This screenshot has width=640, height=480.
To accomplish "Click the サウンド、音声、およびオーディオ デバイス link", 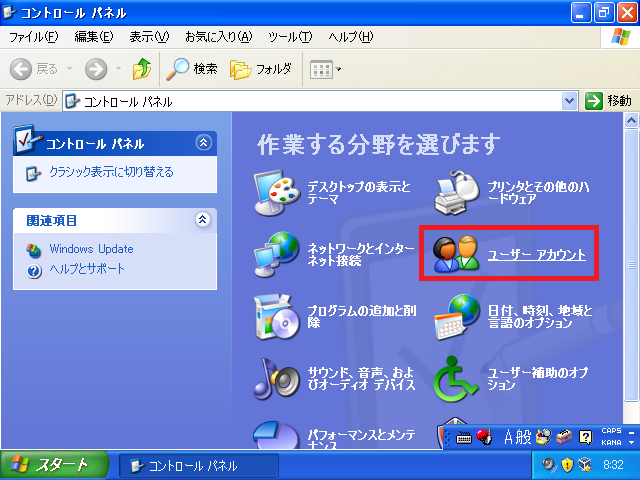I will [361, 378].
